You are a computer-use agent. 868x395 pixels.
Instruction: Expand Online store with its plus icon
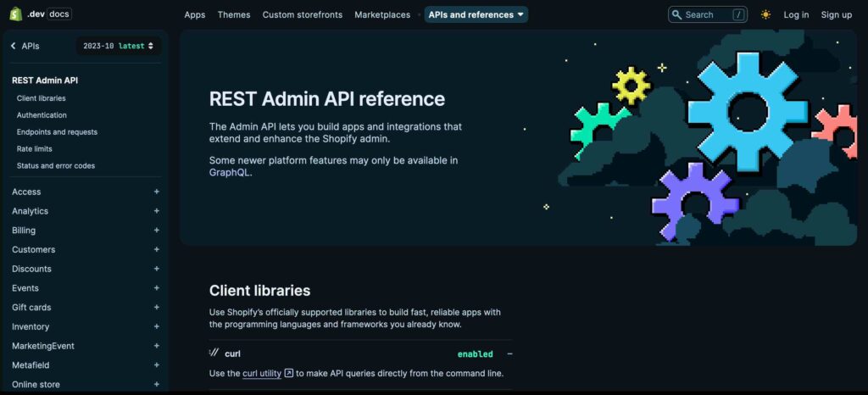[157, 385]
